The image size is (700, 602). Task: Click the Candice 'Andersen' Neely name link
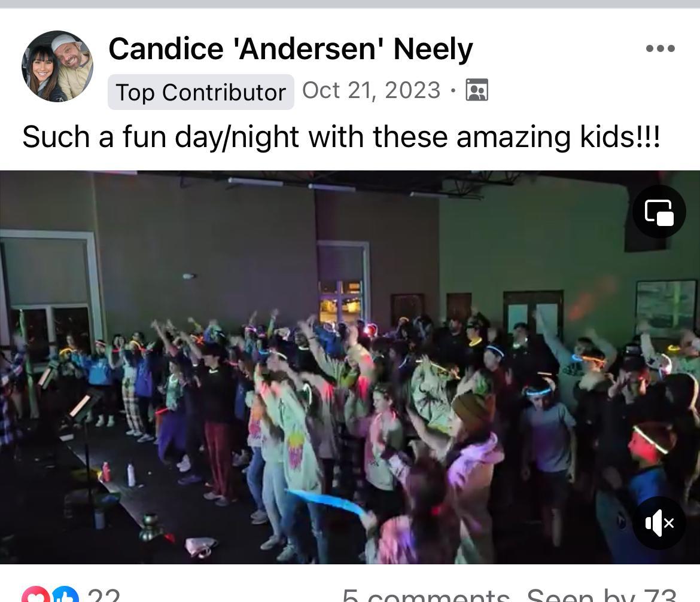[291, 48]
